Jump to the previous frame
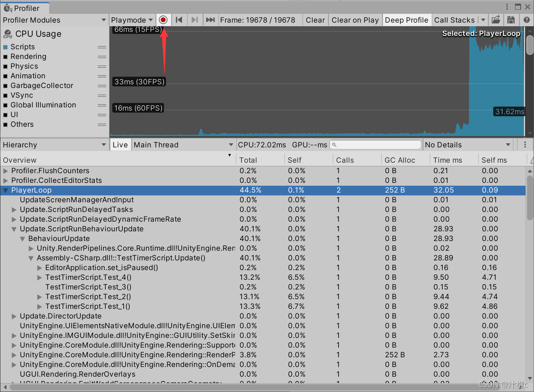The width and height of the screenshot is (534, 392). pyautogui.click(x=179, y=20)
